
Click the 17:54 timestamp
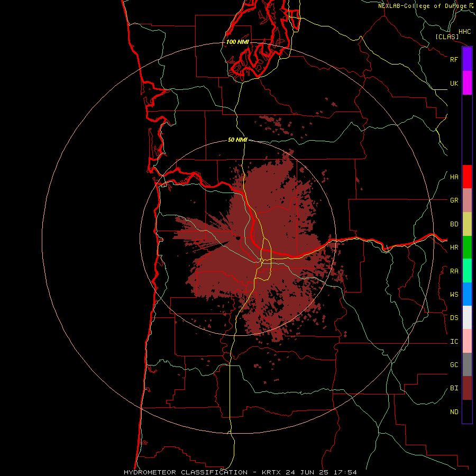[x=346, y=472]
